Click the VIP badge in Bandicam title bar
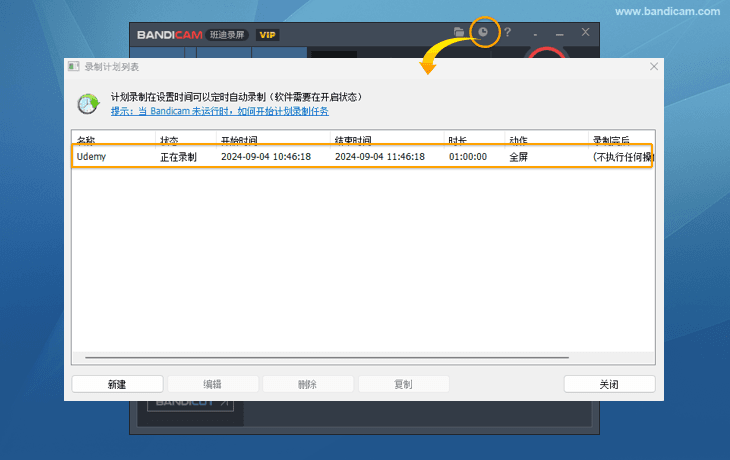 click(267, 35)
